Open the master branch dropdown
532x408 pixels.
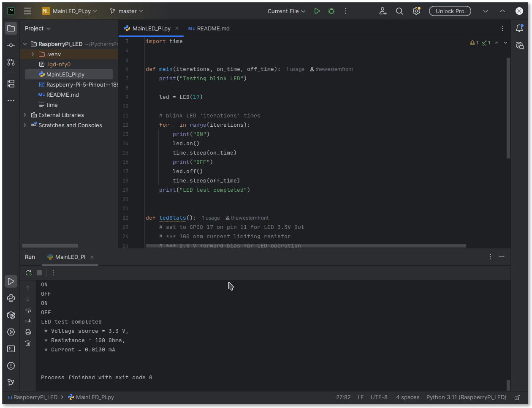126,11
